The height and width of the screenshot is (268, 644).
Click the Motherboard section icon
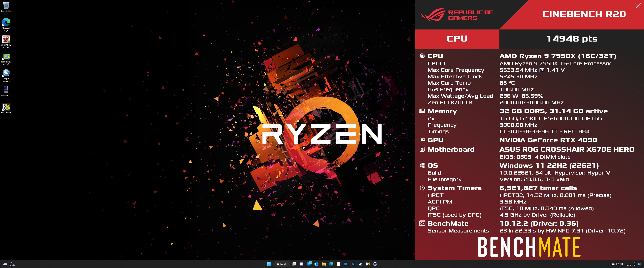point(422,149)
